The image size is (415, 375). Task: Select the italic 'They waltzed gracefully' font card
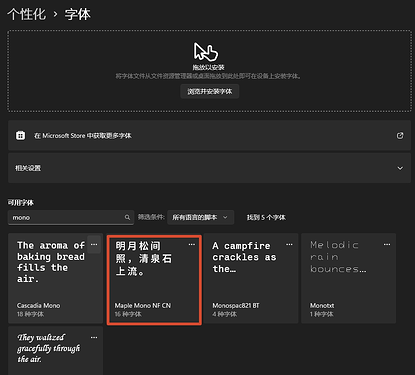click(55, 351)
